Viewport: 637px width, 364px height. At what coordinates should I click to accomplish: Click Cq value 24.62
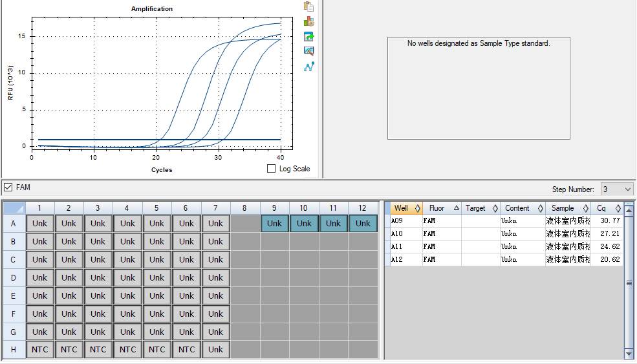click(x=610, y=246)
